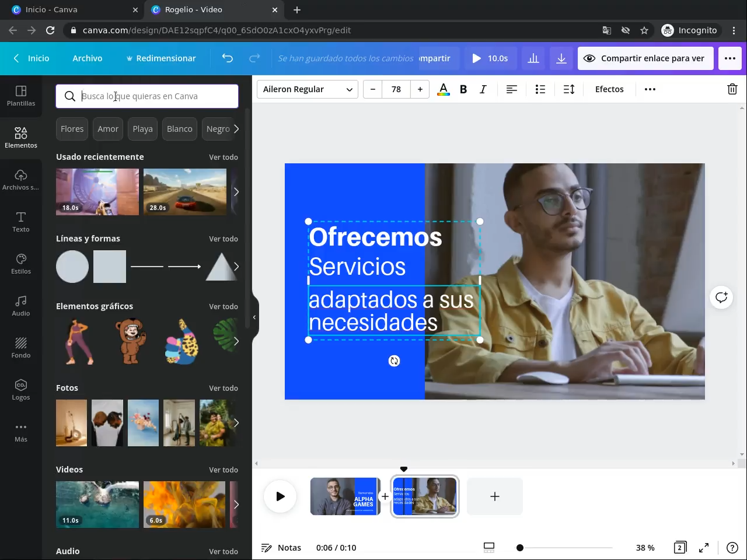Open the download icon in top bar
The width and height of the screenshot is (747, 560).
point(561,58)
